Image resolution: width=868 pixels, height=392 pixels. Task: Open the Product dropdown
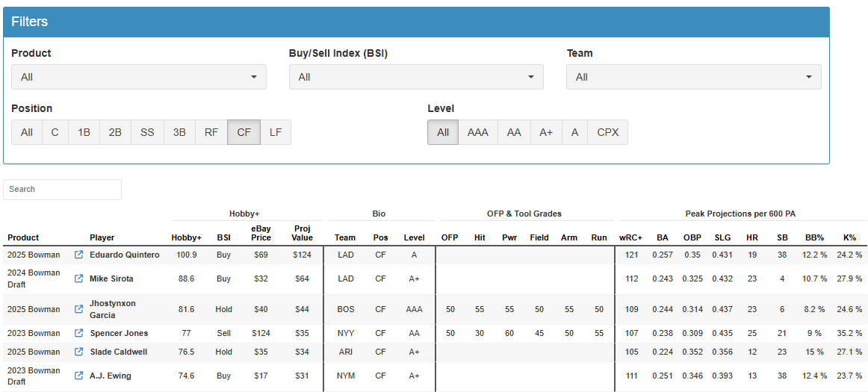point(139,77)
